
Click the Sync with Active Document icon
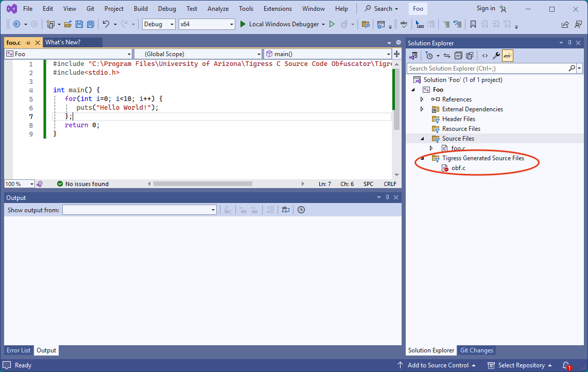click(446, 56)
